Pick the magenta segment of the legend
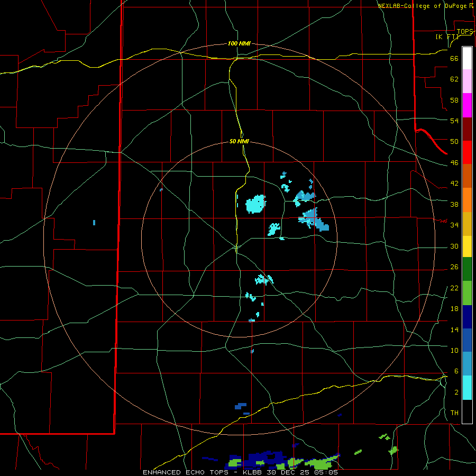 (467, 105)
